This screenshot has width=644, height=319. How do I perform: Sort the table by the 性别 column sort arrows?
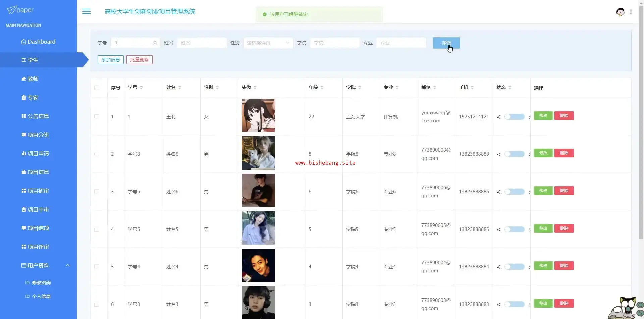click(217, 87)
